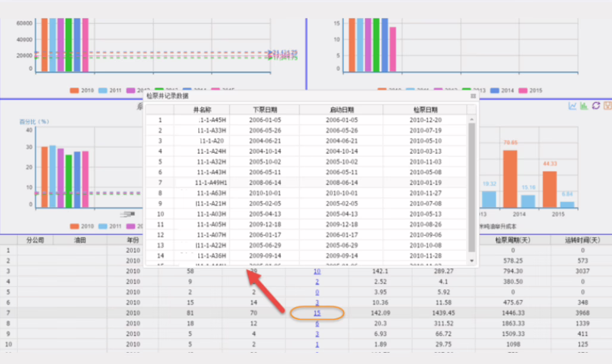Close the 检泵井记录数据 popup window
The width and height of the screenshot is (612, 364).
tap(473, 95)
